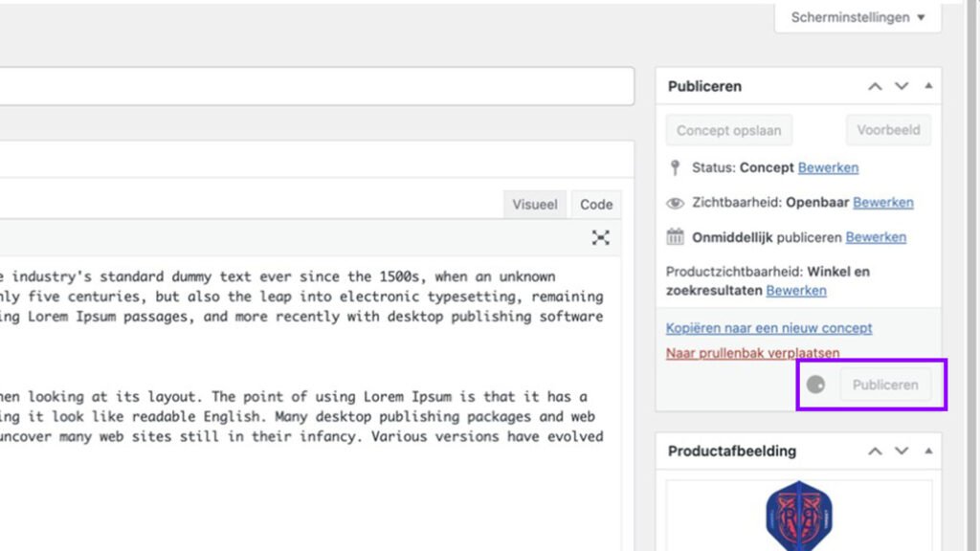Switch to the Code tab
Image resolution: width=980 pixels, height=551 pixels.
tap(595, 204)
